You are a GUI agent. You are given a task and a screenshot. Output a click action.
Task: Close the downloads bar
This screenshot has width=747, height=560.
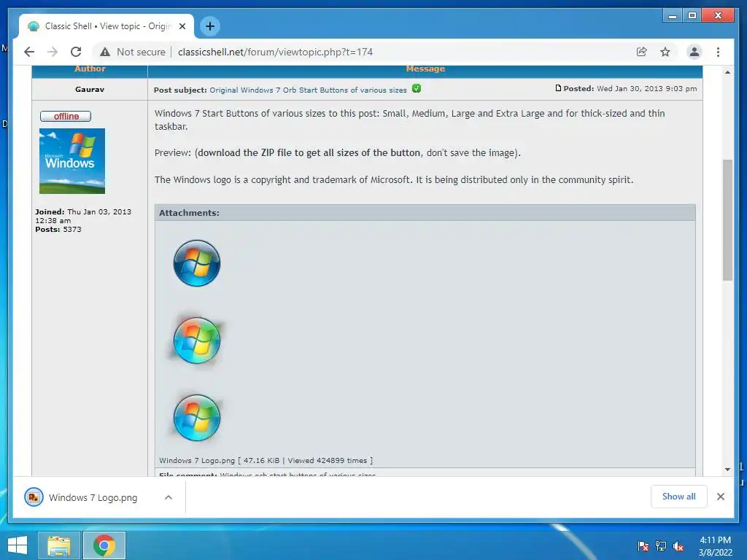click(721, 497)
